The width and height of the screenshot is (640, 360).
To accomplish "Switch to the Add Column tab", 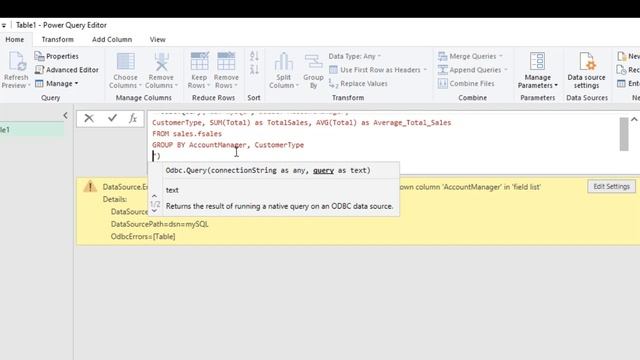I will point(112,40).
